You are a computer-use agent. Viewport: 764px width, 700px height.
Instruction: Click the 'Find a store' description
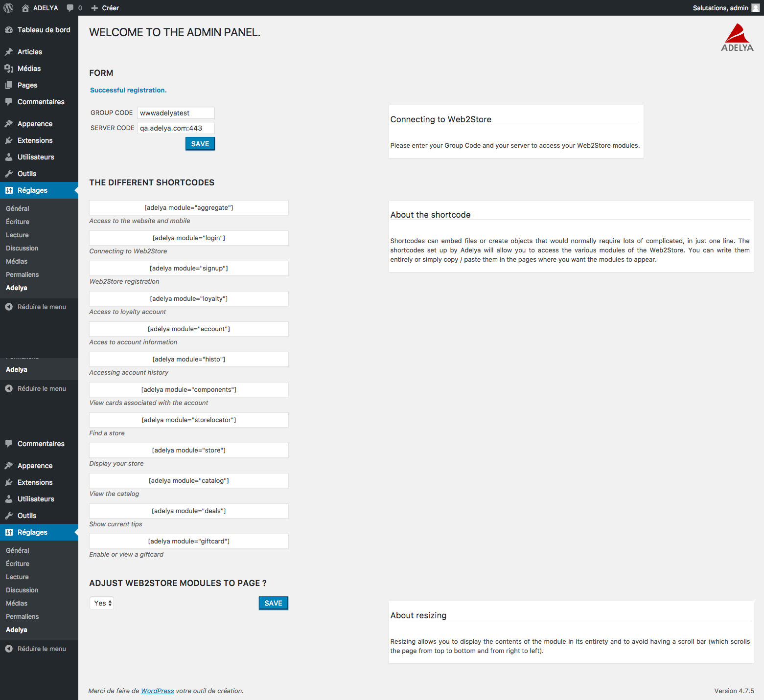click(x=107, y=433)
